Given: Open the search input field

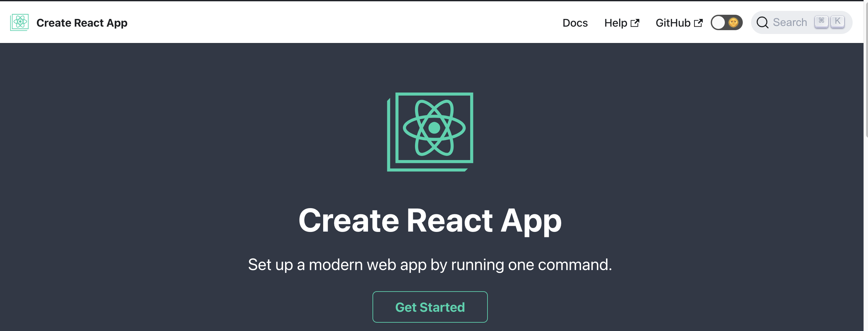Looking at the screenshot, I should click(790, 22).
